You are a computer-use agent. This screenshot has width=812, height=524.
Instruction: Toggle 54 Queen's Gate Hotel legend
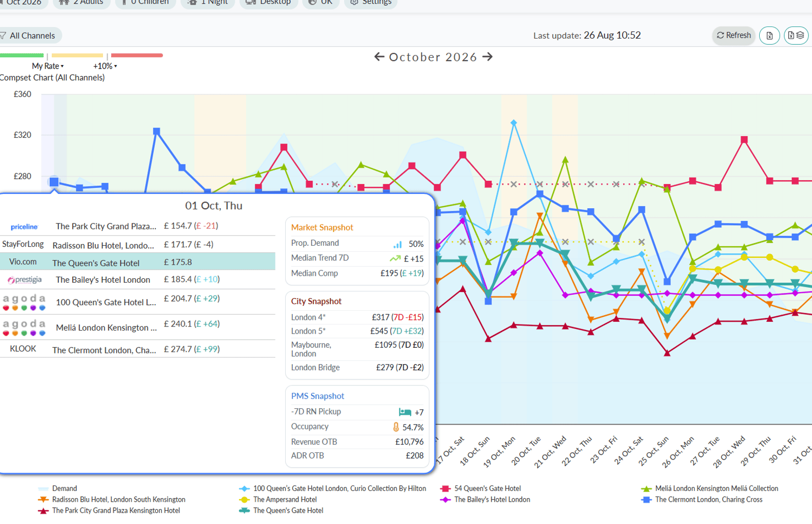[x=481, y=488]
